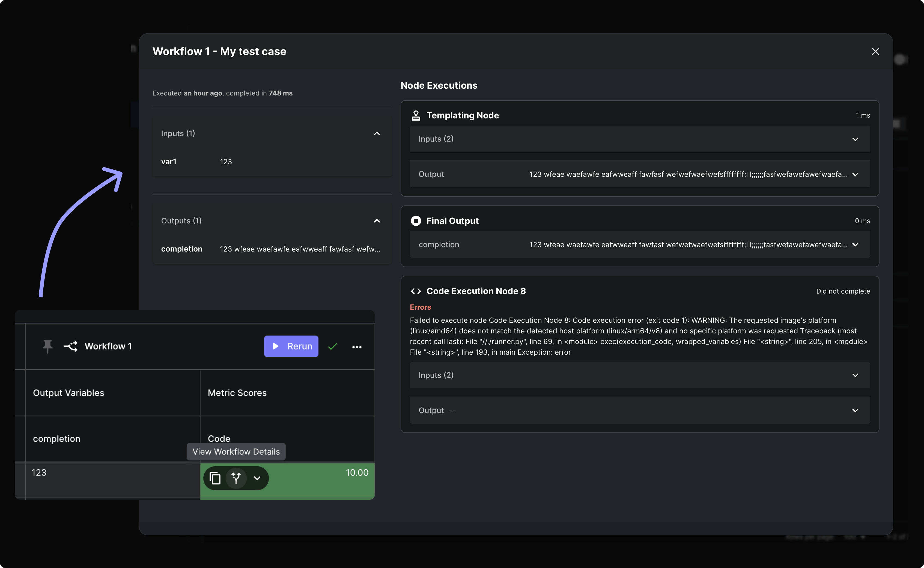The image size is (924, 568).
Task: Expand Final Output completion row
Action: point(855,244)
